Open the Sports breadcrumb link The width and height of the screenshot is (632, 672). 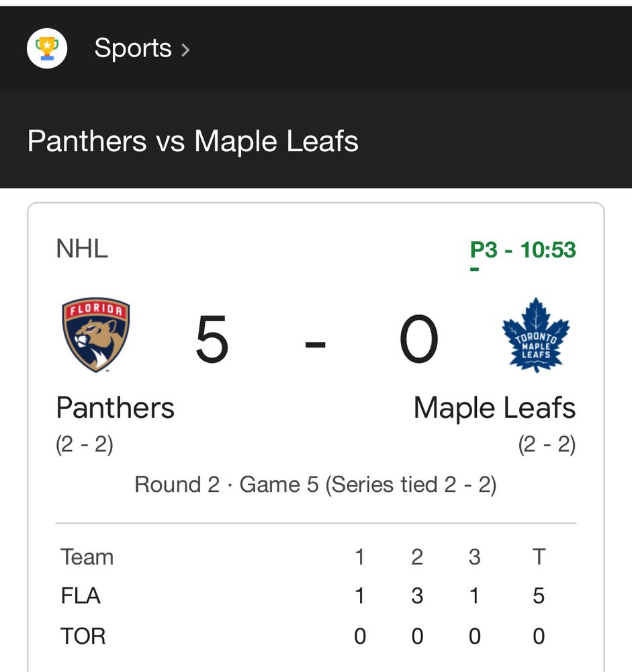tap(132, 48)
